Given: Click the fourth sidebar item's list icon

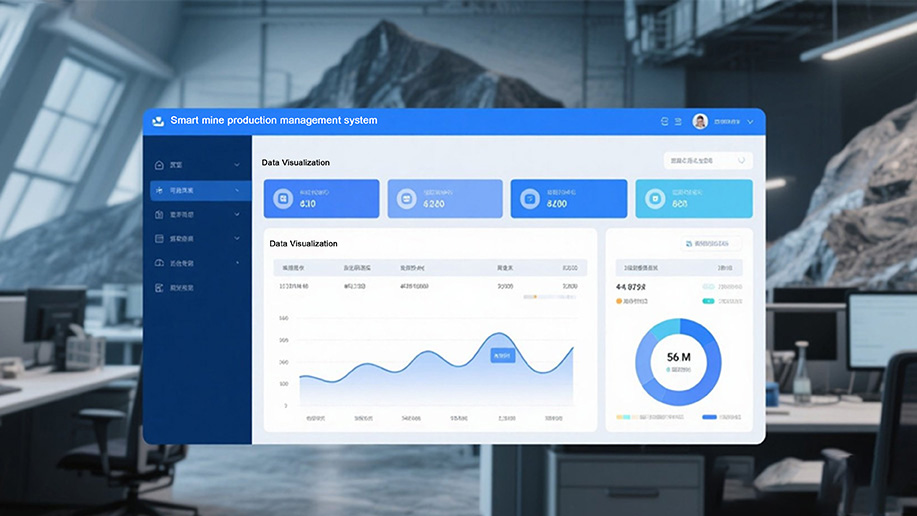Looking at the screenshot, I should click(159, 239).
